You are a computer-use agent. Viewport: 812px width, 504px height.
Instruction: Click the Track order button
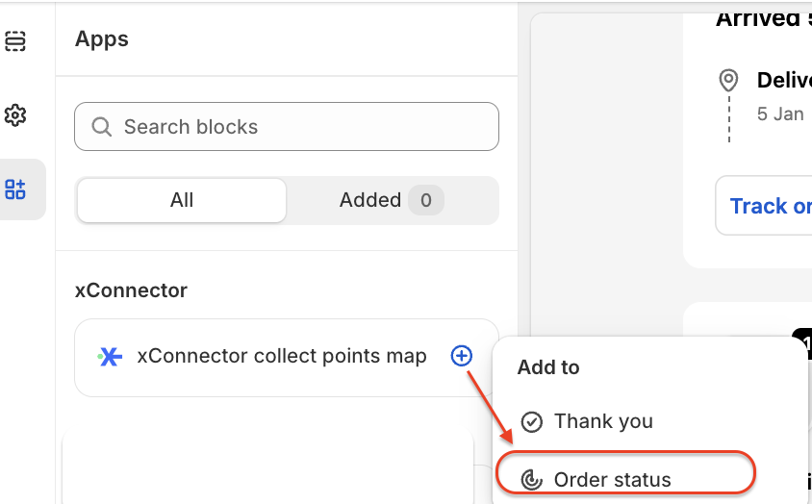point(770,206)
